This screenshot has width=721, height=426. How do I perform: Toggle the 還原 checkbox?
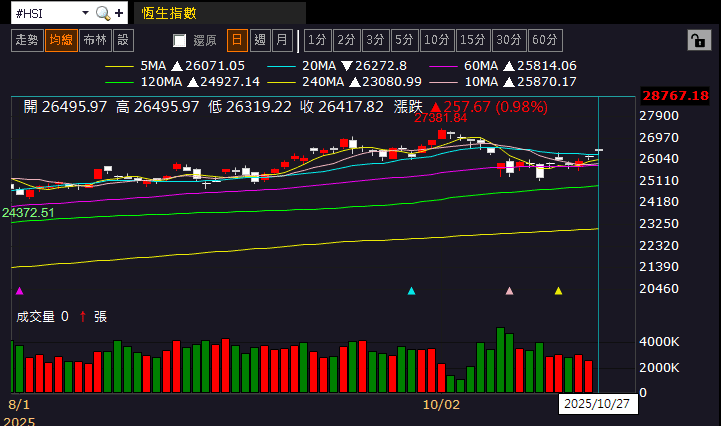click(x=180, y=40)
